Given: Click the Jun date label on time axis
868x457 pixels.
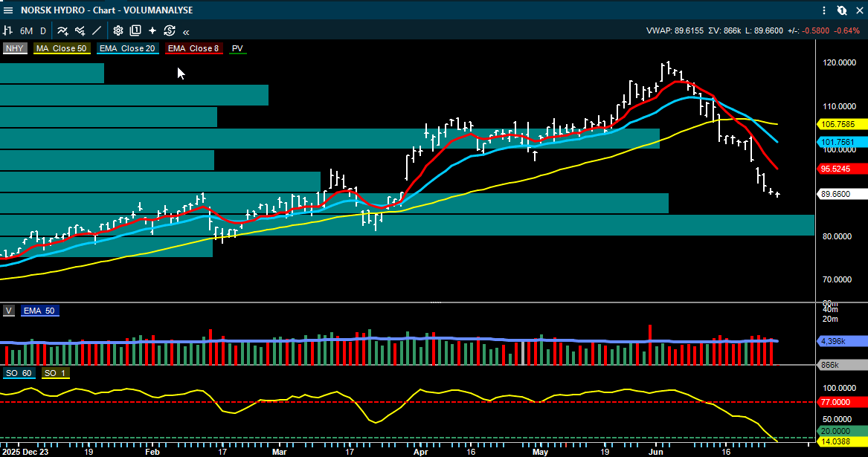Looking at the screenshot, I should pyautogui.click(x=656, y=452).
